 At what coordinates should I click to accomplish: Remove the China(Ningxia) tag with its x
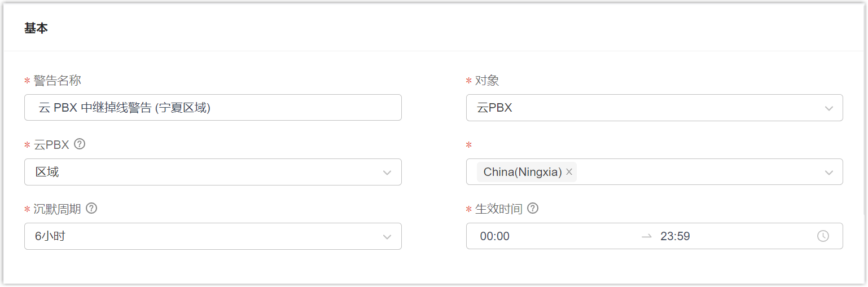pos(569,172)
